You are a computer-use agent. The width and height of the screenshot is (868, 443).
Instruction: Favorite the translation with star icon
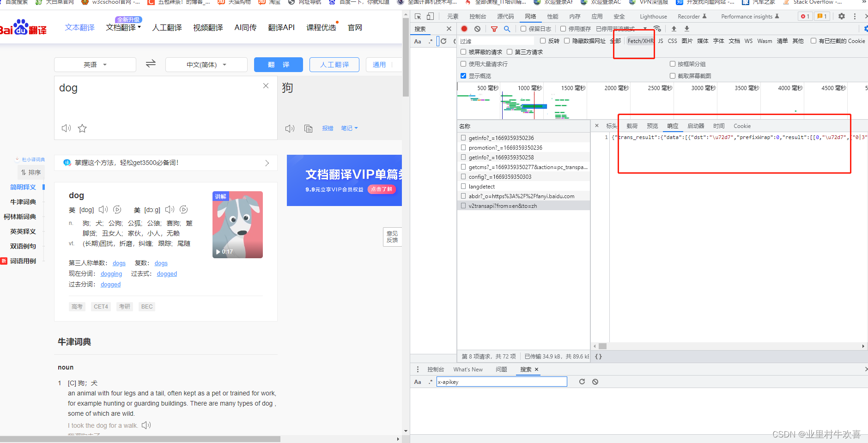[x=82, y=128]
